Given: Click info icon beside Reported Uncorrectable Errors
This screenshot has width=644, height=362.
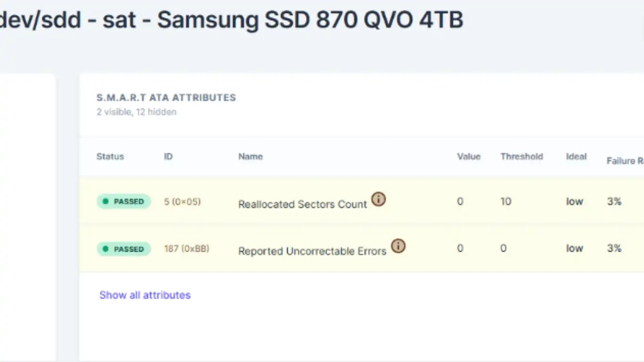Looking at the screenshot, I should tap(398, 246).
